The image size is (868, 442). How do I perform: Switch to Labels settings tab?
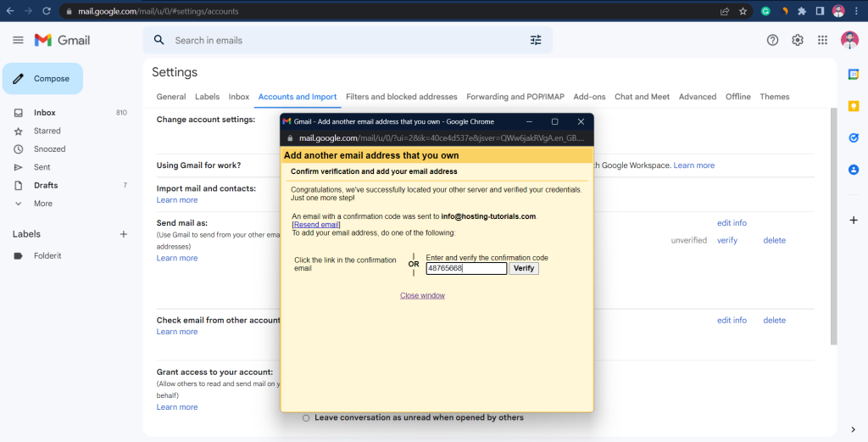tap(207, 97)
